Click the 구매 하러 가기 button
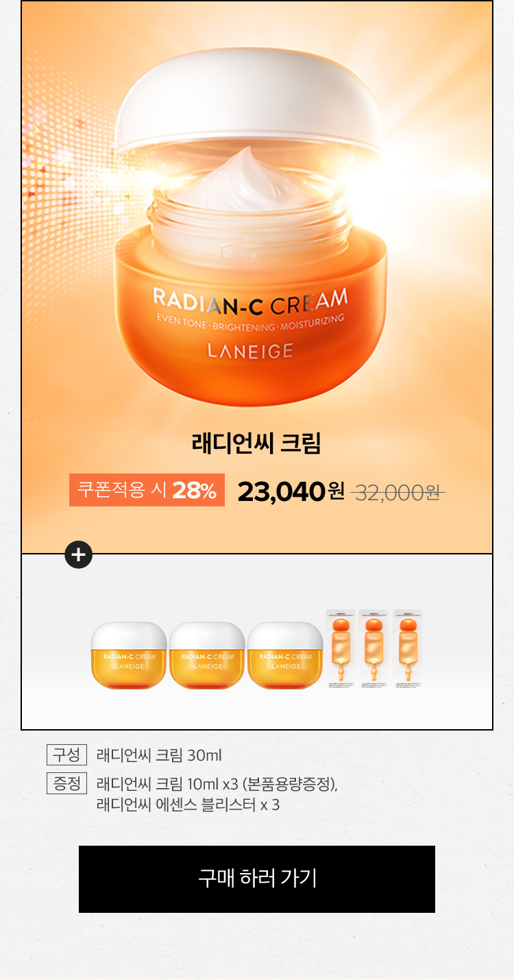The width and height of the screenshot is (514, 980). (257, 879)
